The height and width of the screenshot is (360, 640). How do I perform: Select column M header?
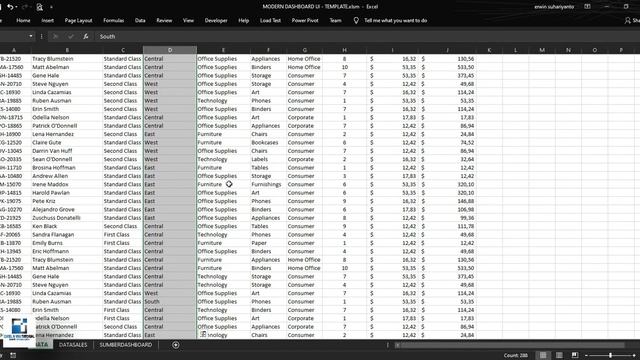coord(542,50)
